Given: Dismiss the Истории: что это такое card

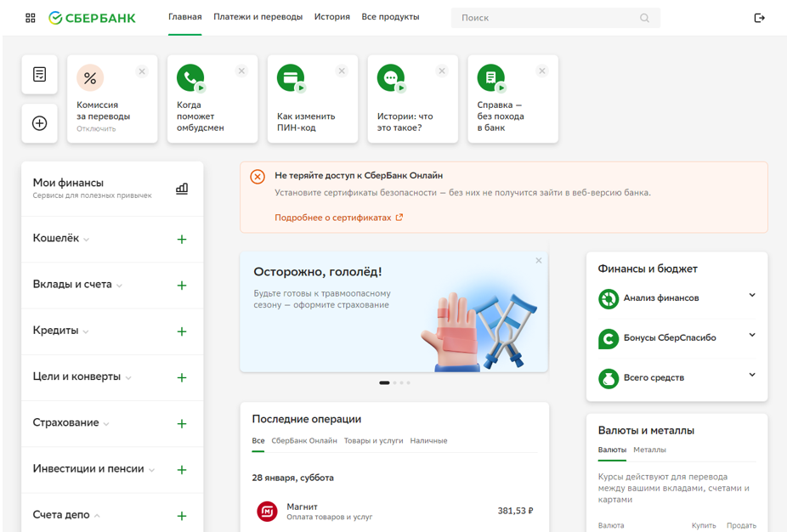Looking at the screenshot, I should (442, 71).
